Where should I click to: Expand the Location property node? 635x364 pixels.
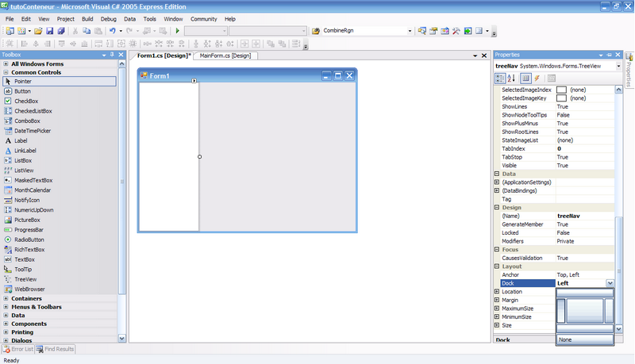pos(497,292)
